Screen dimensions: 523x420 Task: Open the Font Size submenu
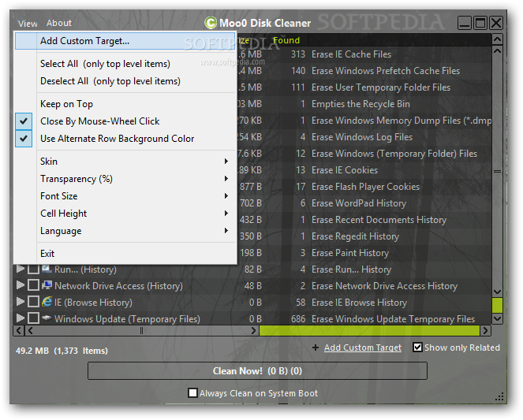(125, 196)
